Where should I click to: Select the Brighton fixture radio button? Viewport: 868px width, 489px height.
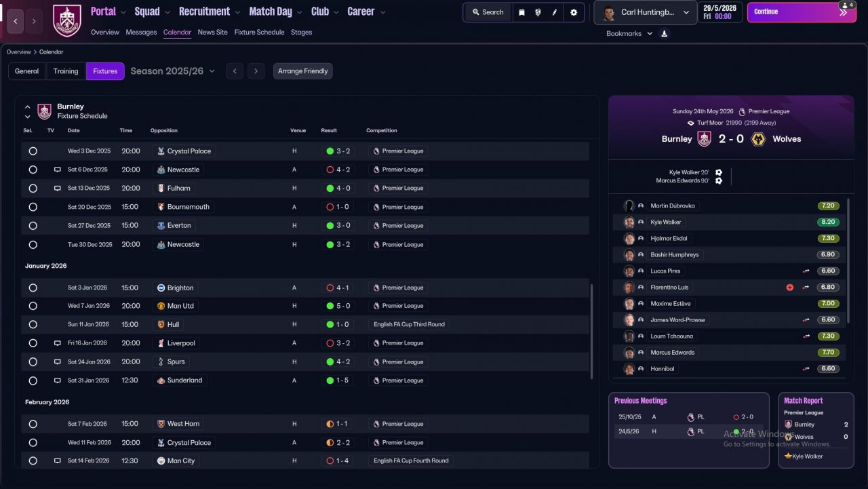point(33,288)
